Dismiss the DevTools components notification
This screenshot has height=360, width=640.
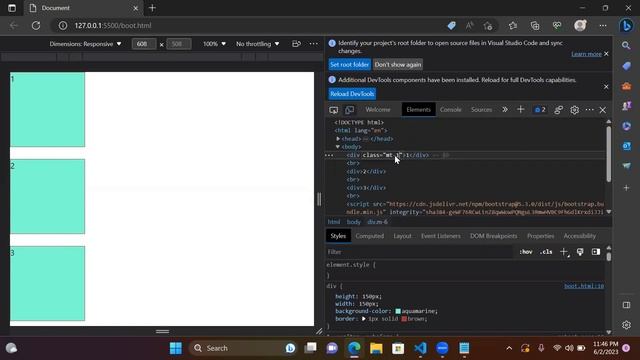pos(606,87)
